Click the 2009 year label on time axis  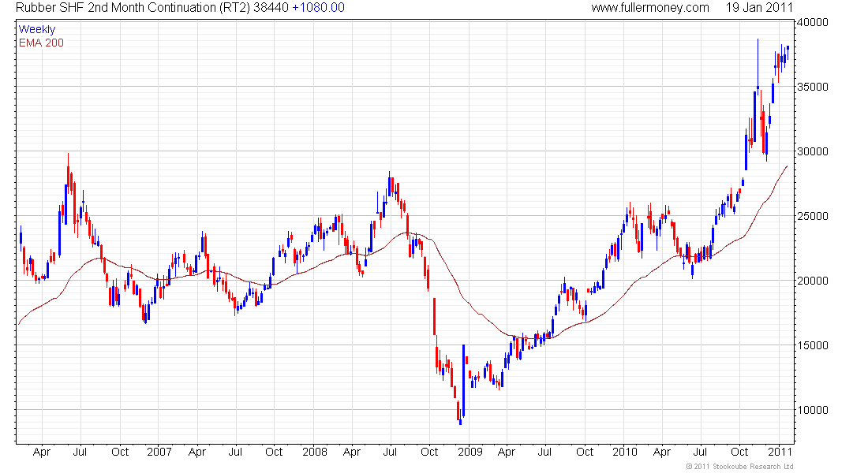click(470, 452)
